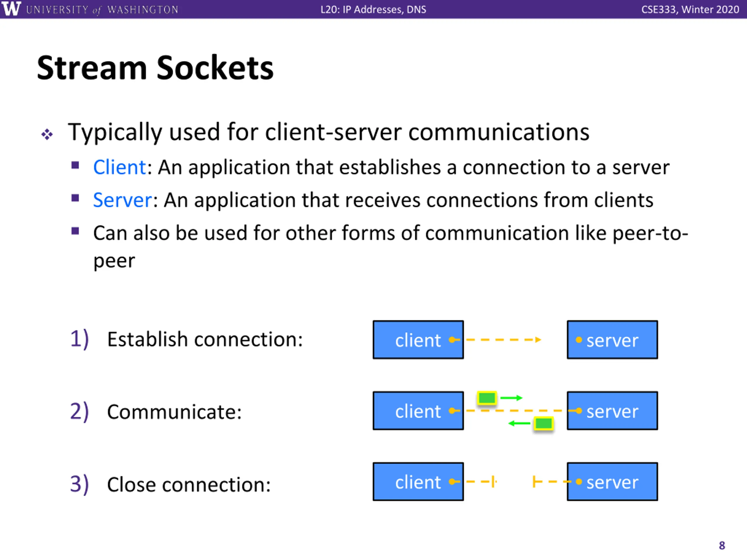Click 'Can also be used for other forms' text
The height and width of the screenshot is (560, 747).
click(x=391, y=246)
